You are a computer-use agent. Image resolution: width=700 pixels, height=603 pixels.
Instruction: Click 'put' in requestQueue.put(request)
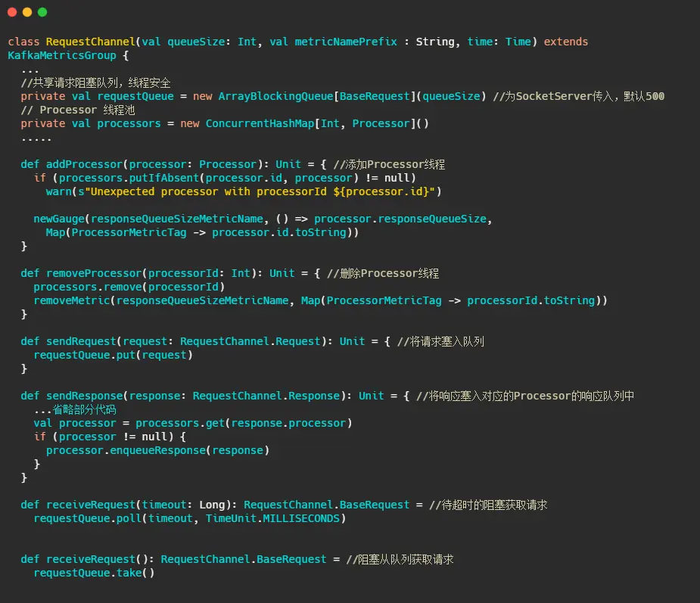(x=126, y=355)
